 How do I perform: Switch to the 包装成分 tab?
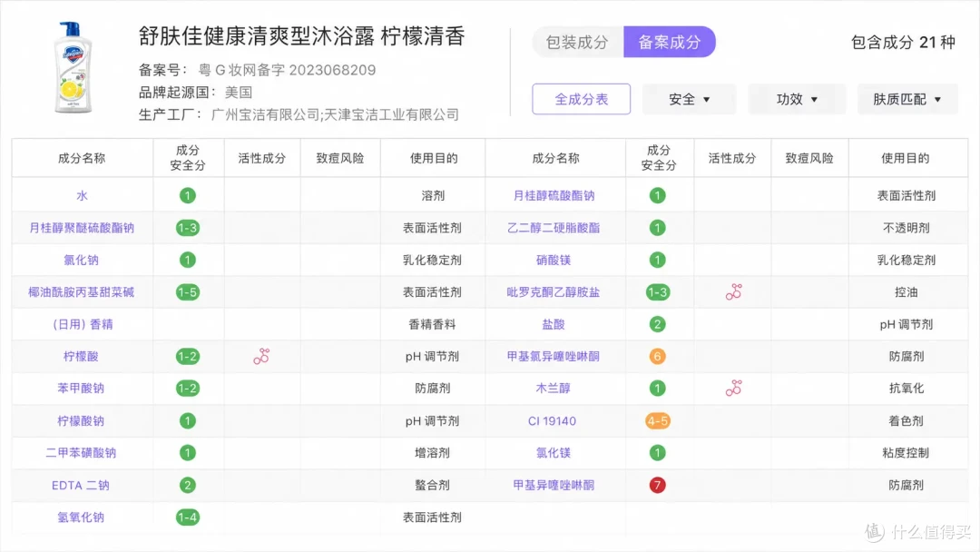pyautogui.click(x=577, y=42)
